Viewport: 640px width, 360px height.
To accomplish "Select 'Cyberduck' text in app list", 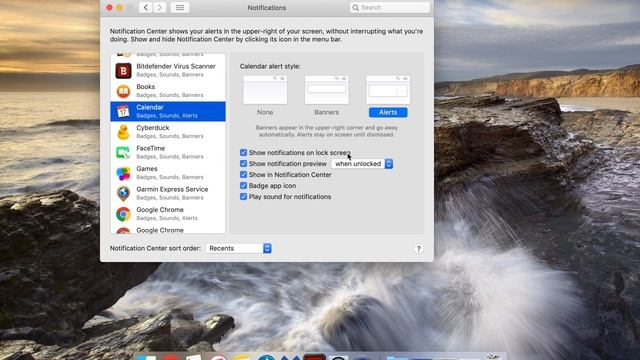I will pos(153,128).
